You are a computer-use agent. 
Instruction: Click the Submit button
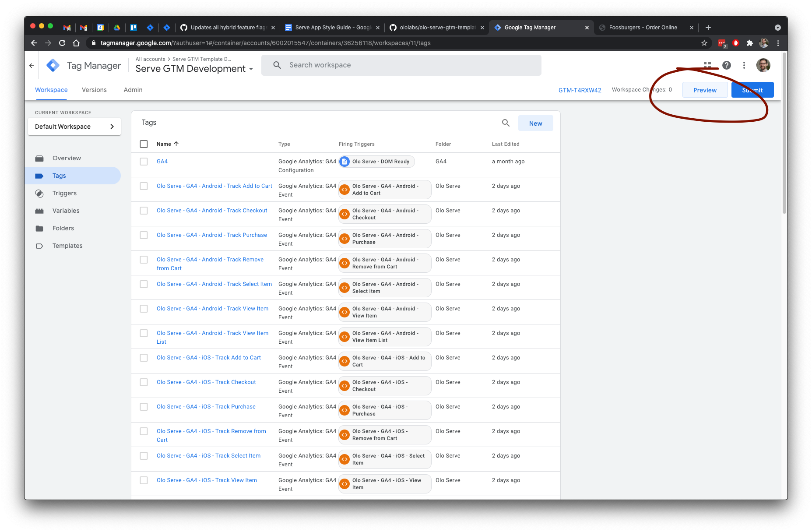click(752, 90)
